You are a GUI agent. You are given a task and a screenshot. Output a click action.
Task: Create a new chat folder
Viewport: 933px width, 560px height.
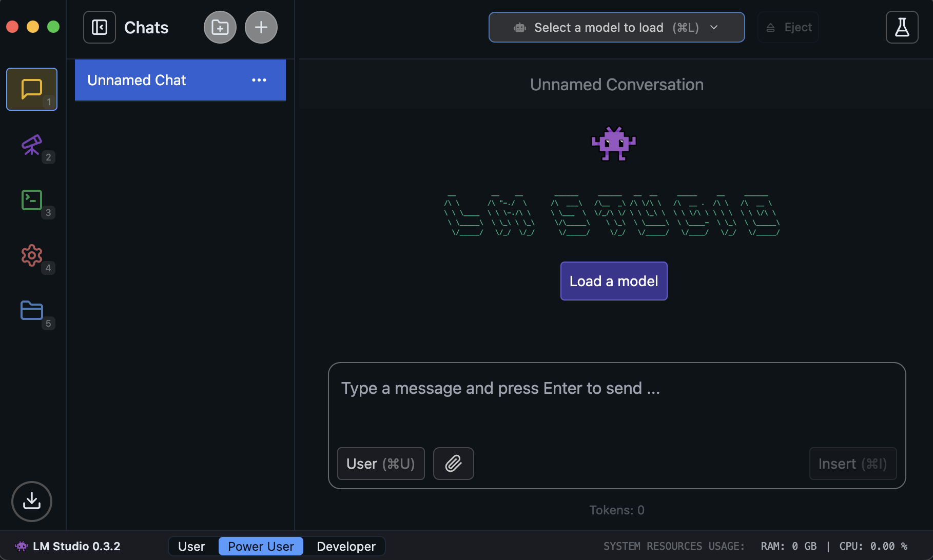pos(220,27)
